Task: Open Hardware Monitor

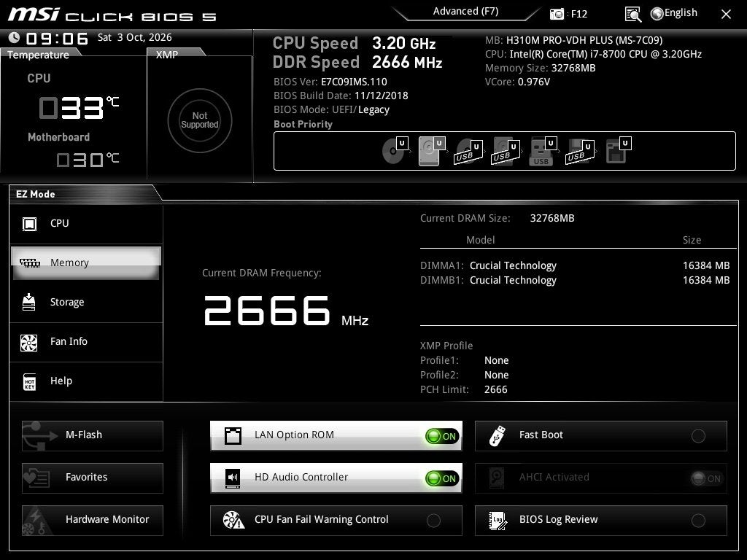Action: point(93,521)
